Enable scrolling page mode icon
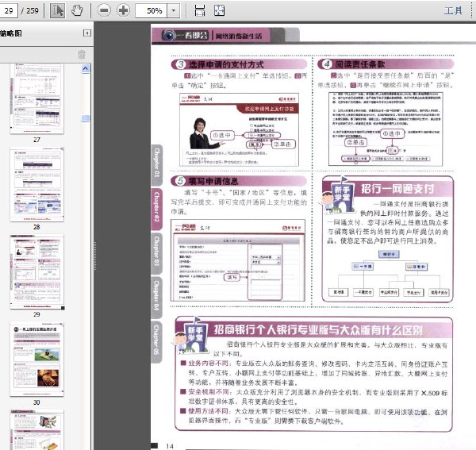 199,10
